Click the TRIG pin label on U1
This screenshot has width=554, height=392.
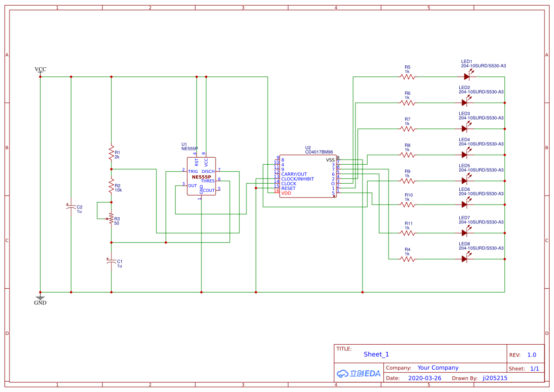tap(193, 171)
